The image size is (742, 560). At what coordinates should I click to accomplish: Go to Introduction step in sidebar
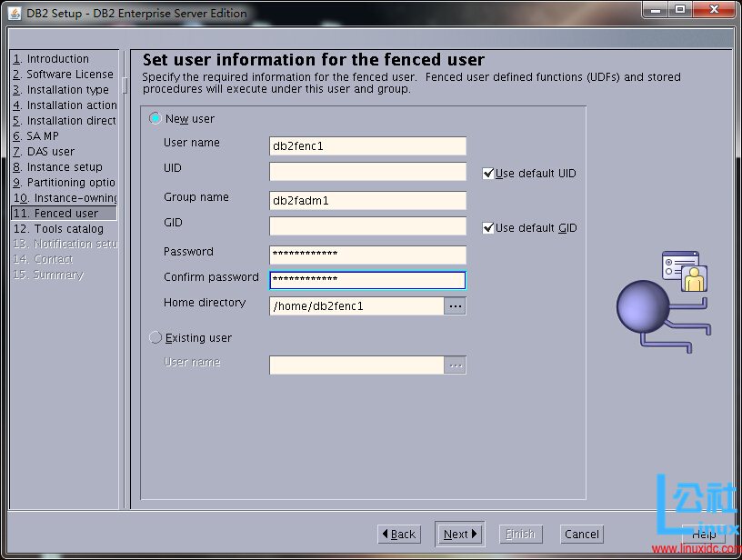[x=57, y=59]
